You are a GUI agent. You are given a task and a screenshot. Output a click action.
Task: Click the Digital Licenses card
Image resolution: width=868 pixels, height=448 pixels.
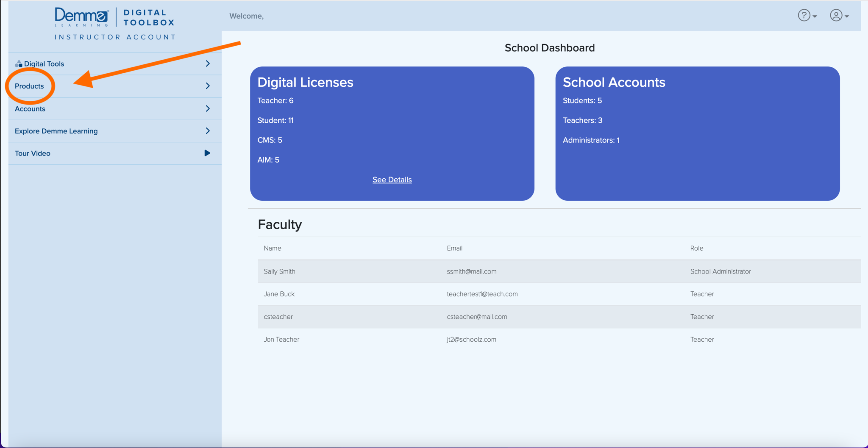[x=392, y=133]
